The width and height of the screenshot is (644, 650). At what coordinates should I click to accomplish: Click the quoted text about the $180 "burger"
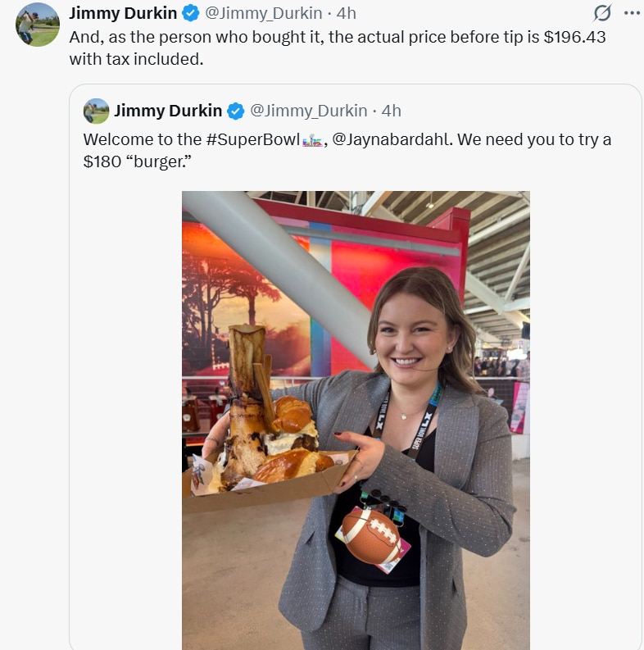point(347,151)
